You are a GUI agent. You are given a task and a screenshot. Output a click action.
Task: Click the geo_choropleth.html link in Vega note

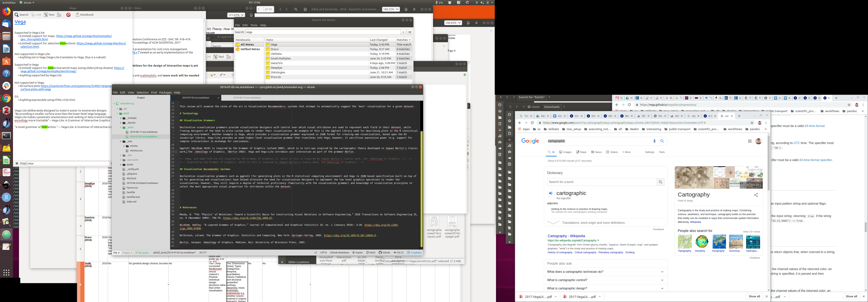click(34, 39)
